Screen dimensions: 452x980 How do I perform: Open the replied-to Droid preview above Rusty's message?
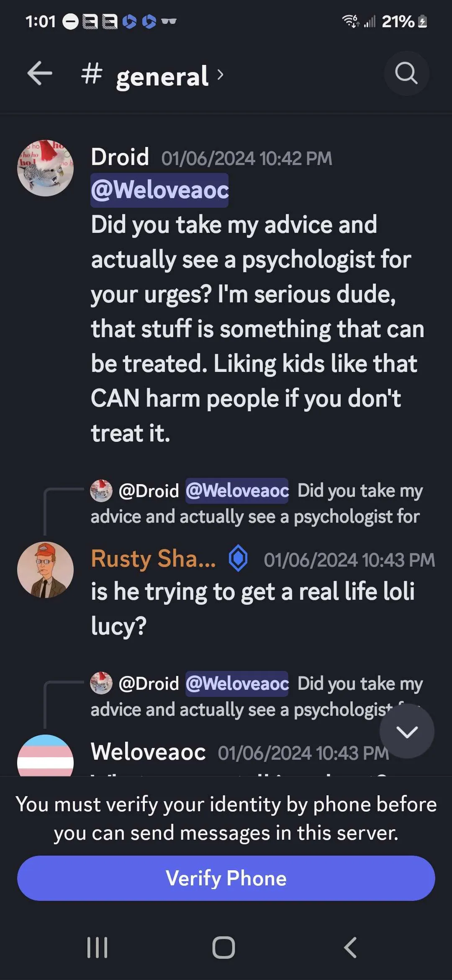(256, 503)
